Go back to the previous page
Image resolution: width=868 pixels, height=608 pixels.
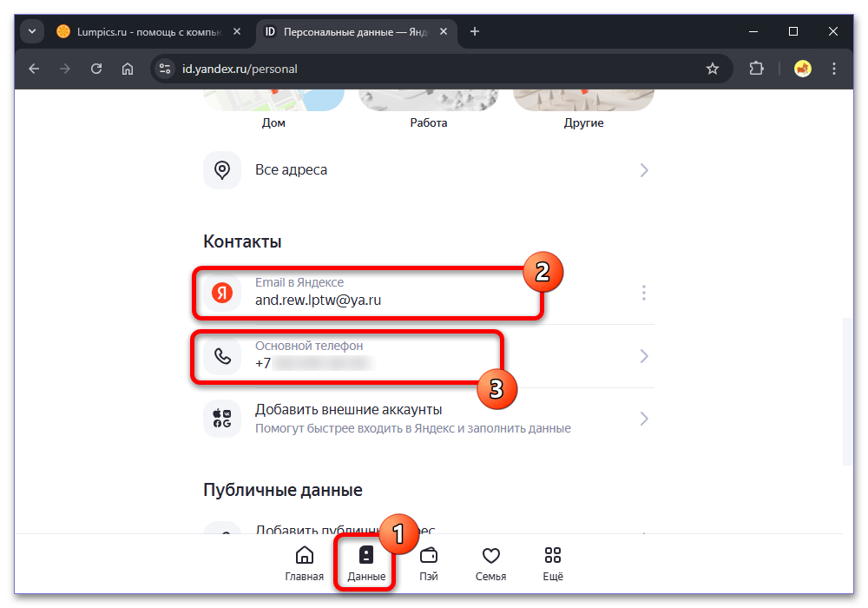pyautogui.click(x=35, y=69)
